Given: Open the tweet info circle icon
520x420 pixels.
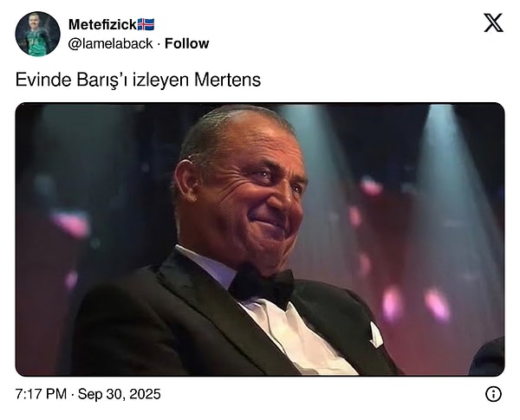Looking at the screenshot, I should click(493, 394).
